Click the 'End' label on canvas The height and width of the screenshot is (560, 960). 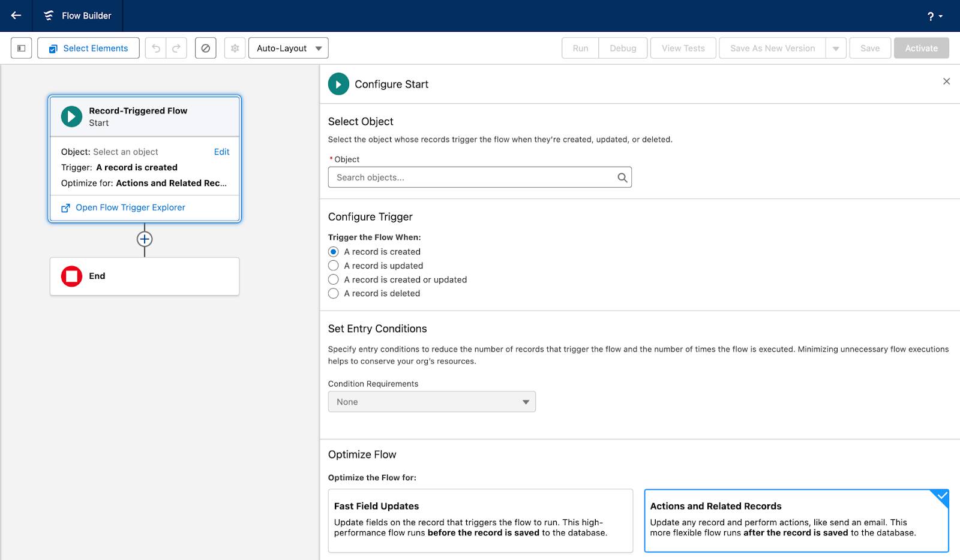(x=97, y=276)
